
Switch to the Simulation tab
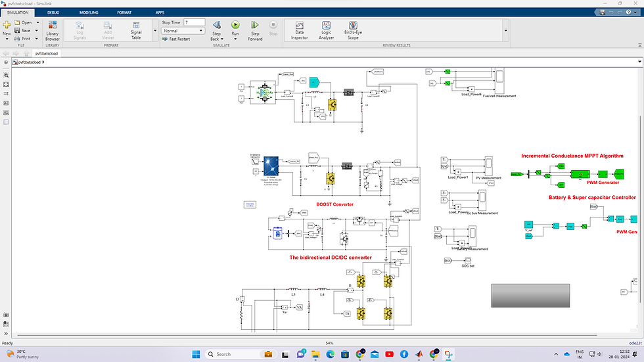pyautogui.click(x=18, y=12)
